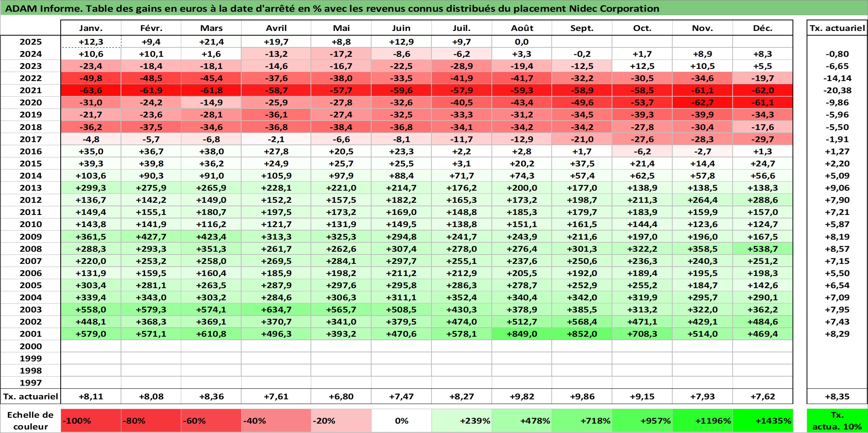Click the +1435% green scale swatch
This screenshot has width=868, height=433.
click(763, 421)
